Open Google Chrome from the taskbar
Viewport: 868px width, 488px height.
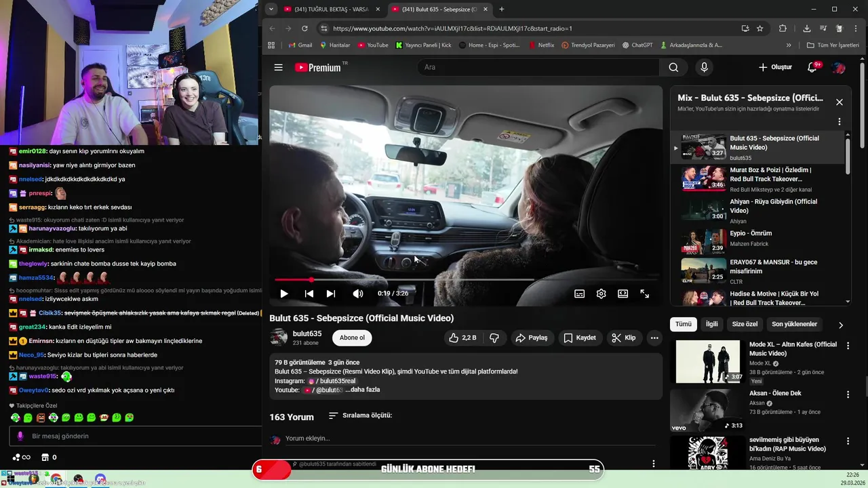click(x=56, y=480)
